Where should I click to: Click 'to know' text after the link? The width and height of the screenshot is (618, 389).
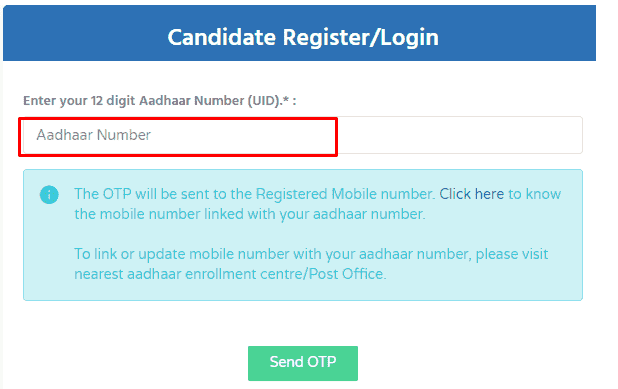tap(534, 194)
